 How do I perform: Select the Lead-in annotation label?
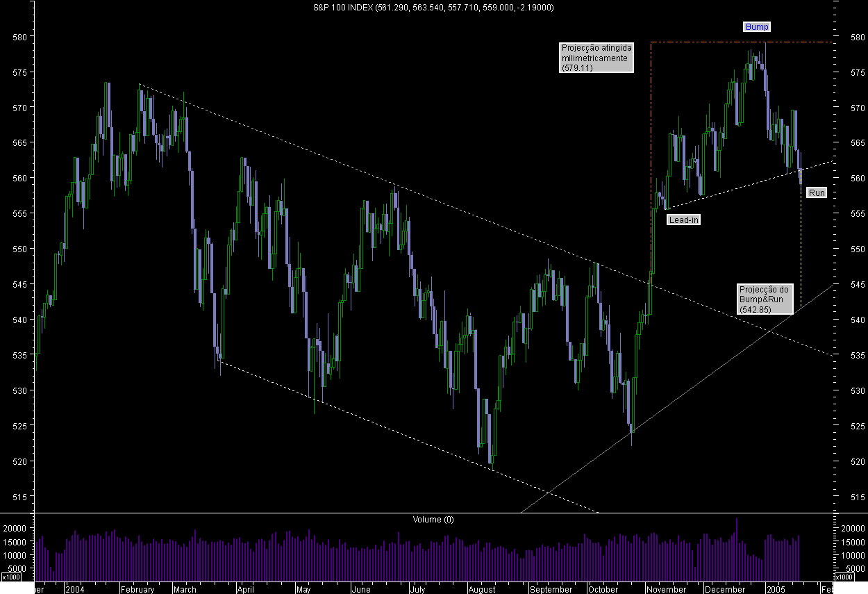click(x=683, y=220)
